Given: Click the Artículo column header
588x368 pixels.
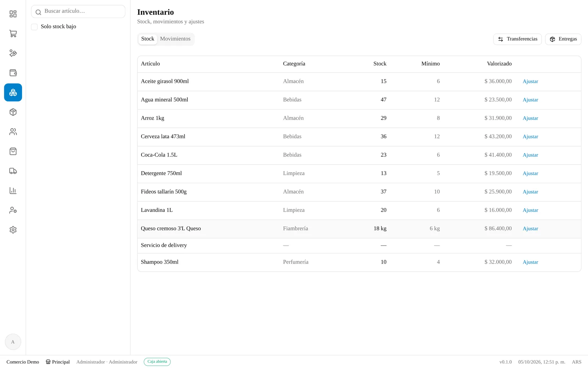Looking at the screenshot, I should coord(150,64).
